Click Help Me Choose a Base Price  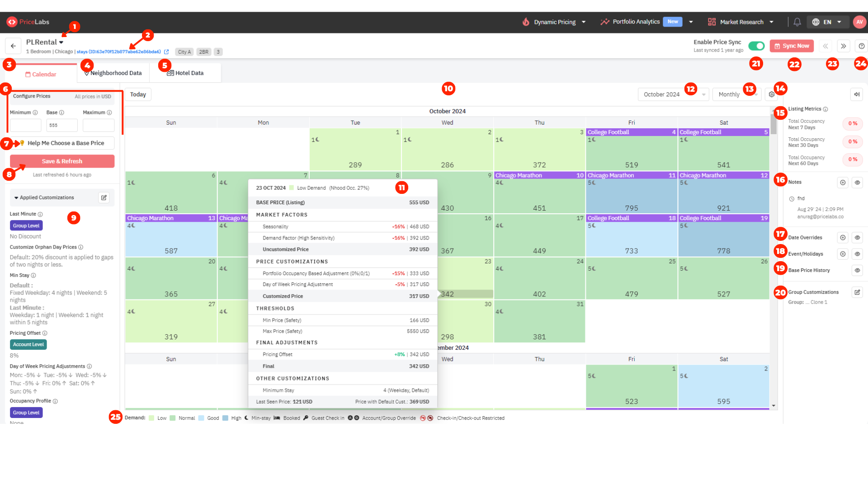click(x=62, y=143)
